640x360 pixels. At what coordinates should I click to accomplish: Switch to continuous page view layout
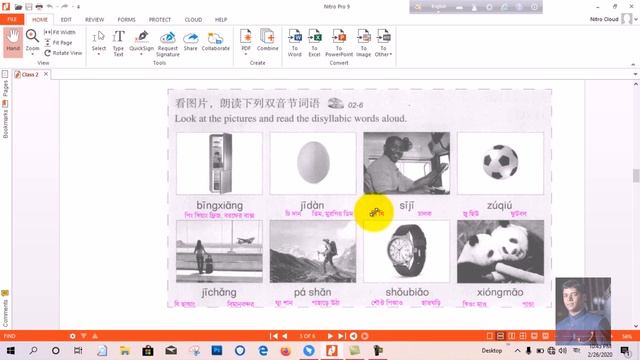tap(500, 336)
